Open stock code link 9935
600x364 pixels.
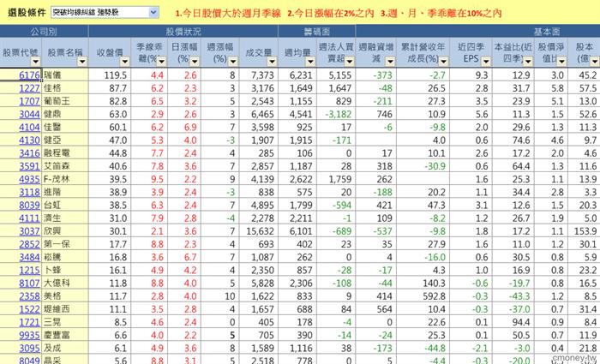tap(29, 335)
